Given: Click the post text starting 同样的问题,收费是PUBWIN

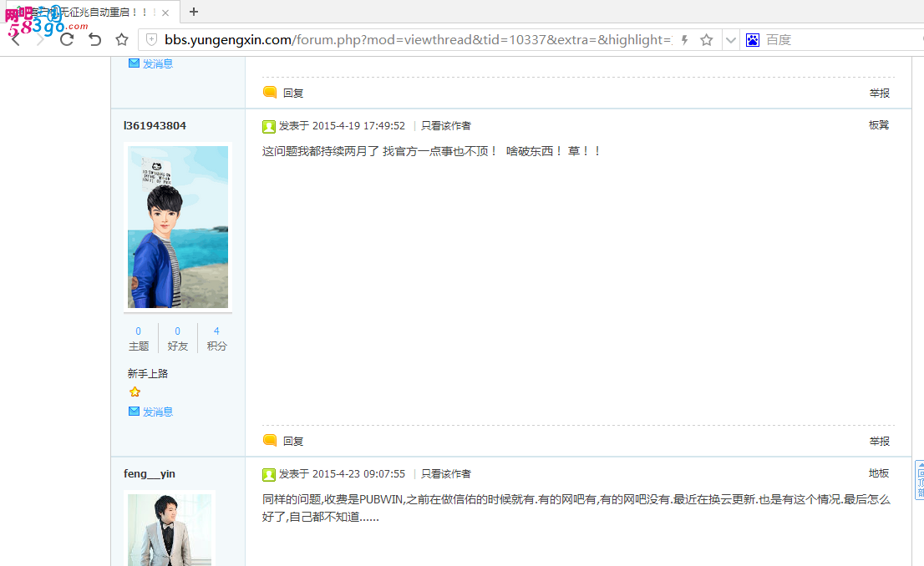Looking at the screenshot, I should (x=576, y=508).
